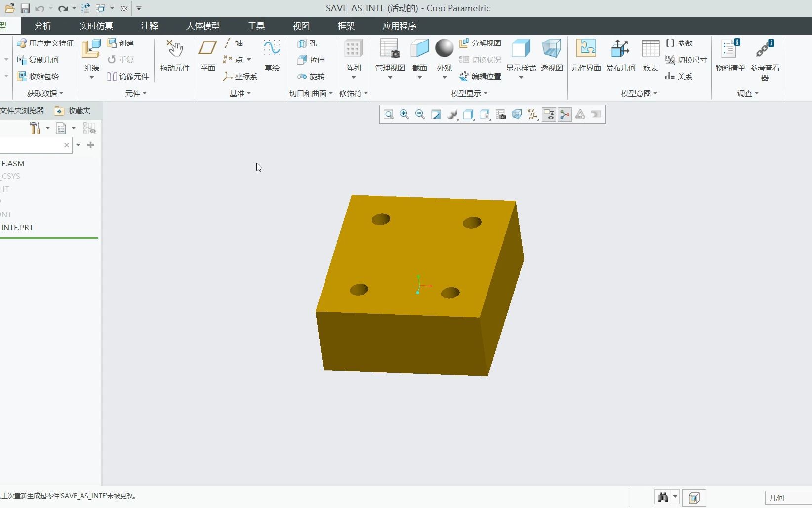The image size is (812, 508).
Task: Open the model tree settings hammer dropdown
Action: coord(40,128)
